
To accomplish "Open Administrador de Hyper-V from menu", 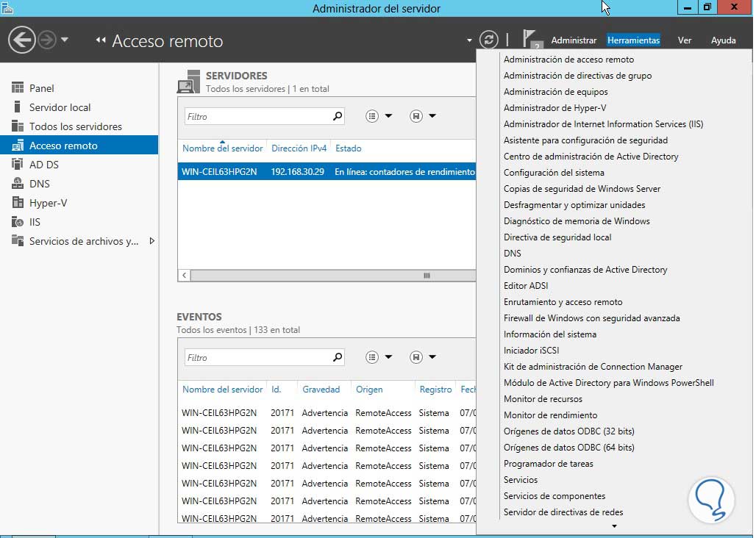I will (555, 108).
